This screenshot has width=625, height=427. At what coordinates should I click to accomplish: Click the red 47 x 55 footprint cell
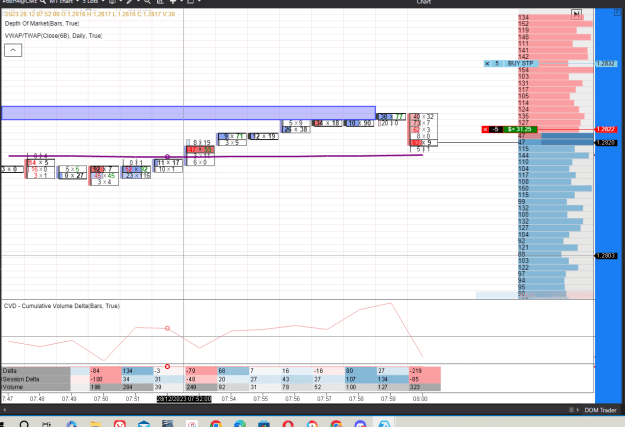tap(200, 150)
